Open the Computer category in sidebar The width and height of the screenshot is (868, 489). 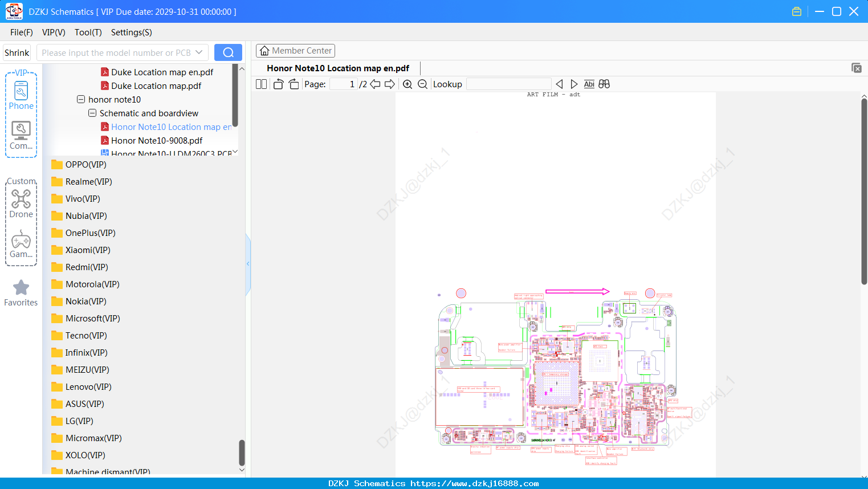(21, 136)
